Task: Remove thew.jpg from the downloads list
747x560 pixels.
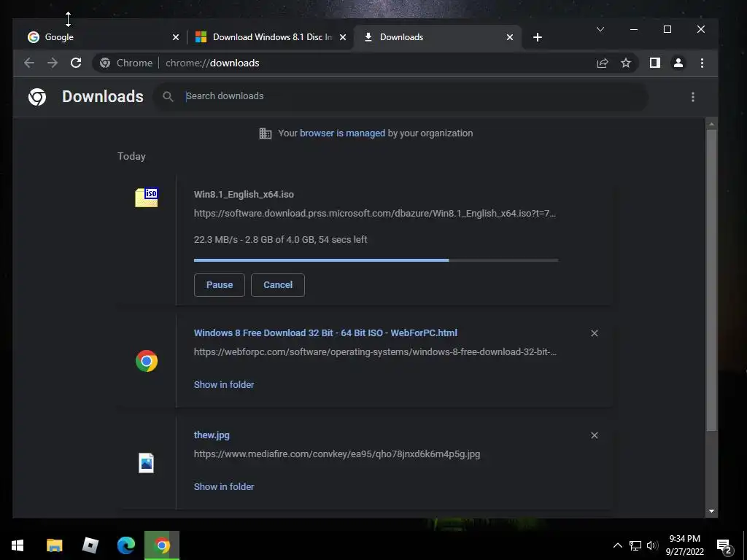Action: point(594,435)
